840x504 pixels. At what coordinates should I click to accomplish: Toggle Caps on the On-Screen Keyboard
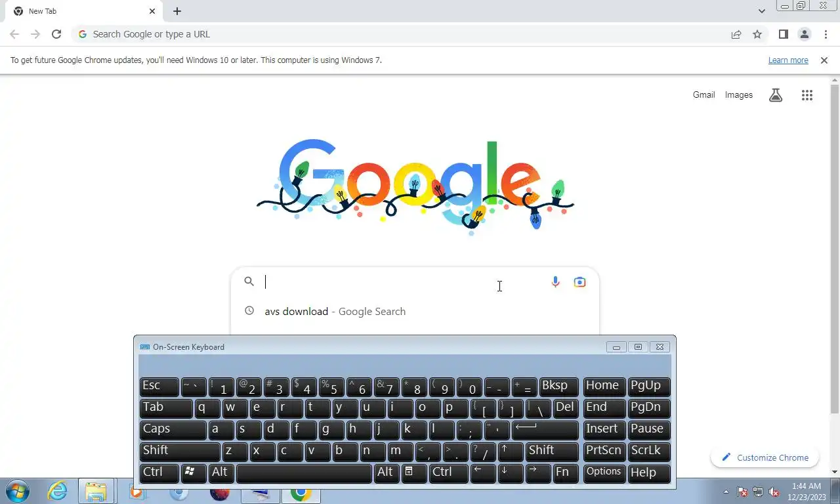click(x=173, y=430)
